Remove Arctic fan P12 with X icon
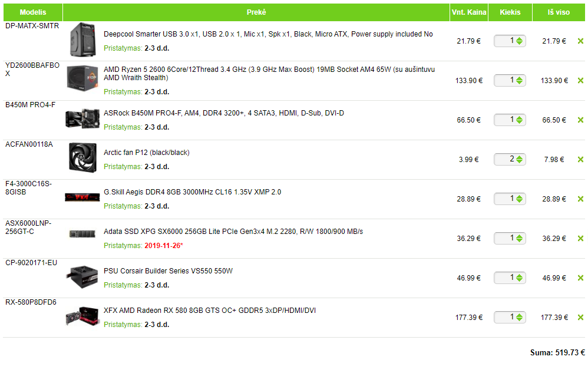588x373 pixels. pyautogui.click(x=580, y=160)
